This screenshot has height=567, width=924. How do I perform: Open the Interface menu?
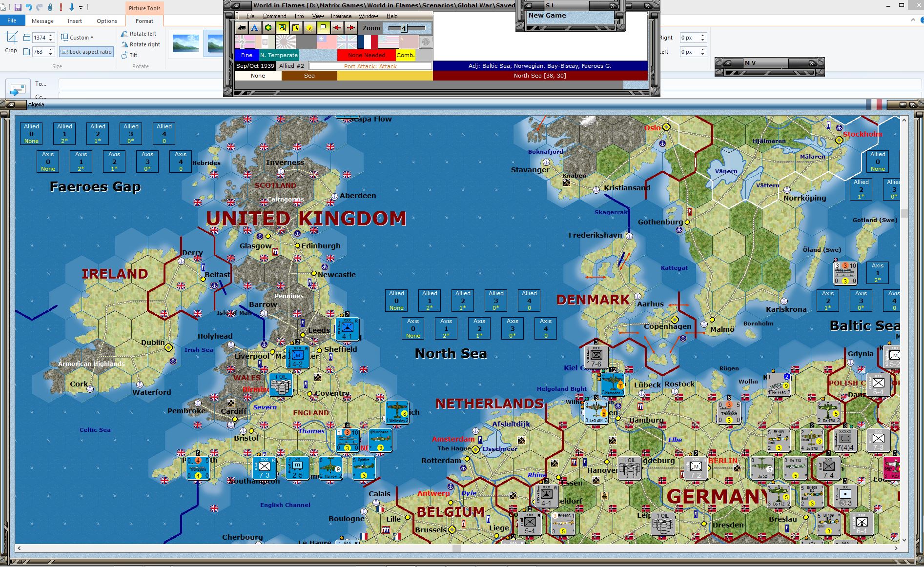(341, 16)
